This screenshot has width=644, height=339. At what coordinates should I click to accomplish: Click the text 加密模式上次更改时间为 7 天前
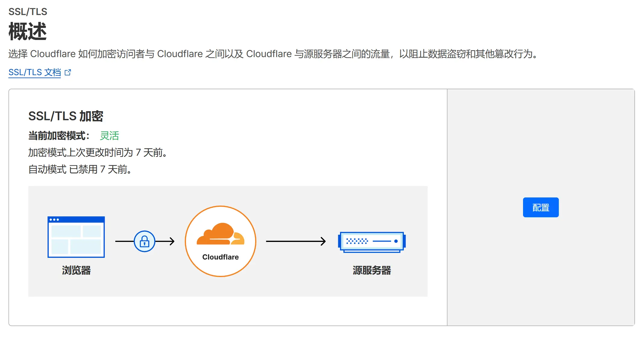point(98,153)
